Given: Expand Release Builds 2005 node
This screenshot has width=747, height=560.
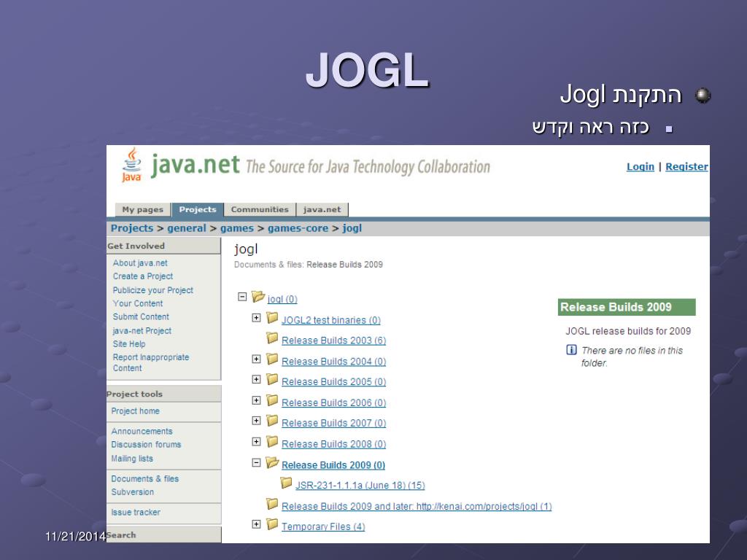Looking at the screenshot, I should tap(256, 379).
